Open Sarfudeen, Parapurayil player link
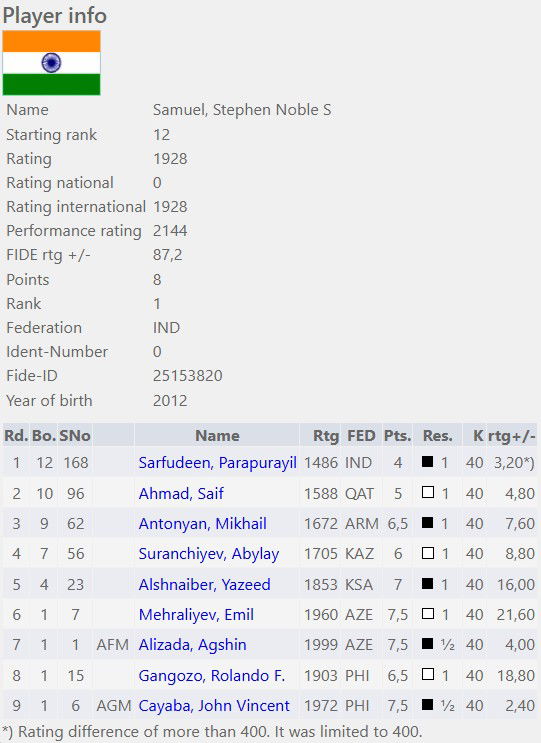 [x=217, y=463]
